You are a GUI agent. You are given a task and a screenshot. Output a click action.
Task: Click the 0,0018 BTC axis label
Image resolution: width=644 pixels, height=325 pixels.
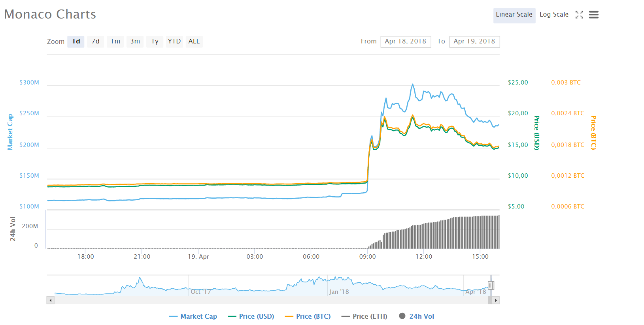pyautogui.click(x=568, y=145)
